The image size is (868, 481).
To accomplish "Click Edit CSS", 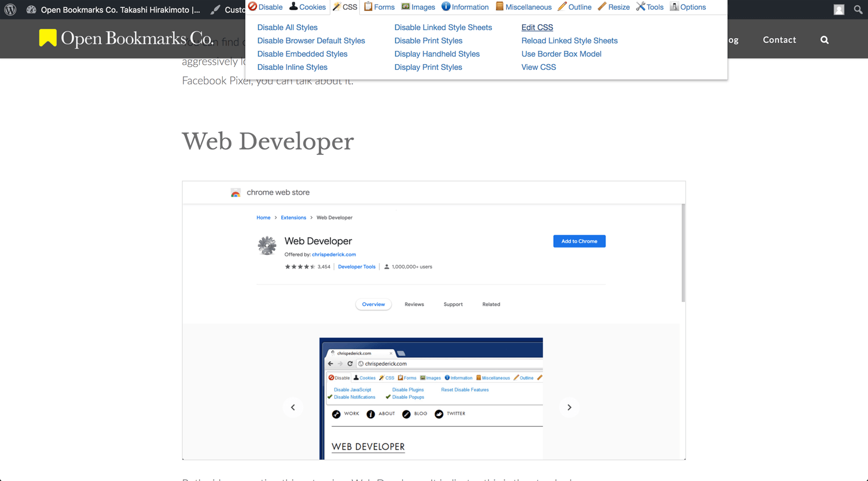I will click(x=537, y=27).
